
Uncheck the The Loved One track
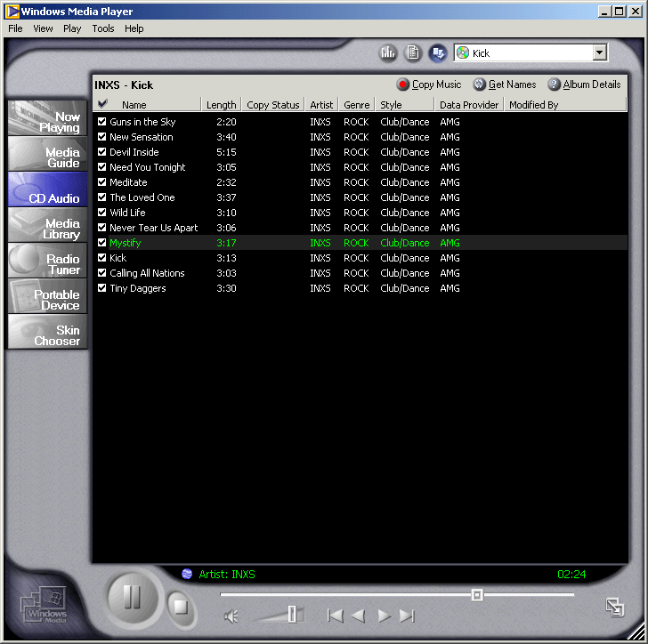tap(101, 197)
